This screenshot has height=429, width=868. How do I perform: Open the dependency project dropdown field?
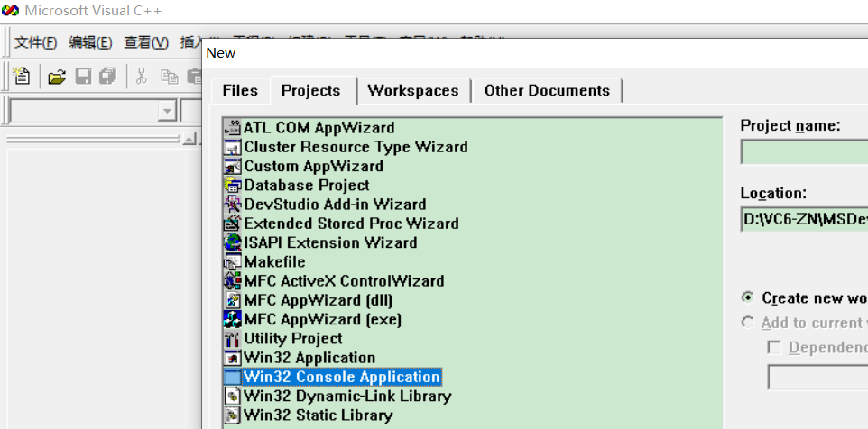pos(817,377)
